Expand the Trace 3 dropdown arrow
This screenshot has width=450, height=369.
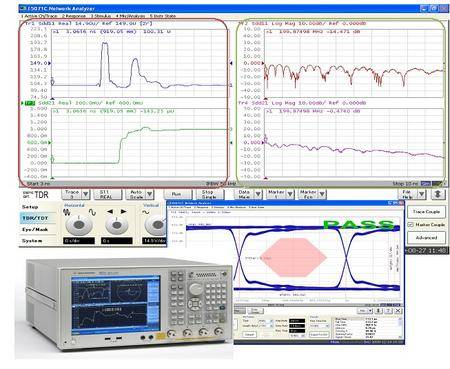pyautogui.click(x=86, y=194)
